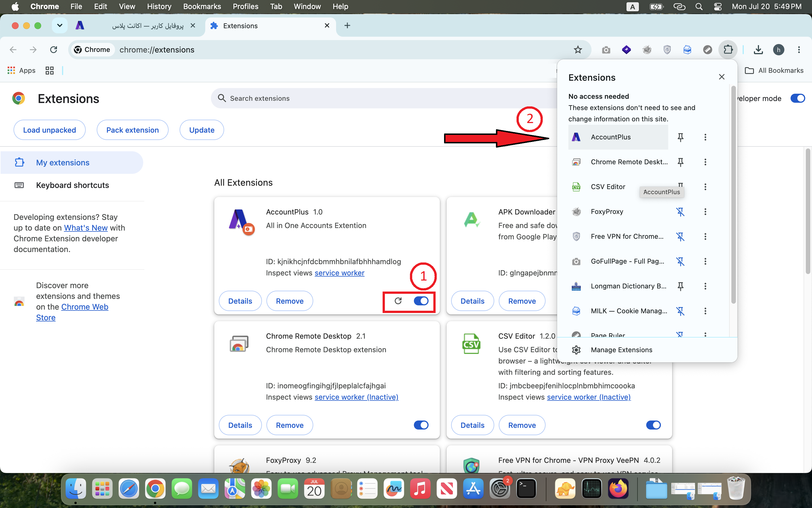Image resolution: width=812 pixels, height=508 pixels.
Task: Open more options for Longman Dictionary
Action: 705,286
